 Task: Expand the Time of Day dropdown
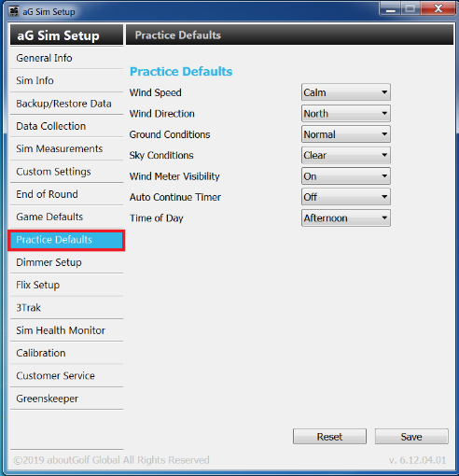coord(346,217)
